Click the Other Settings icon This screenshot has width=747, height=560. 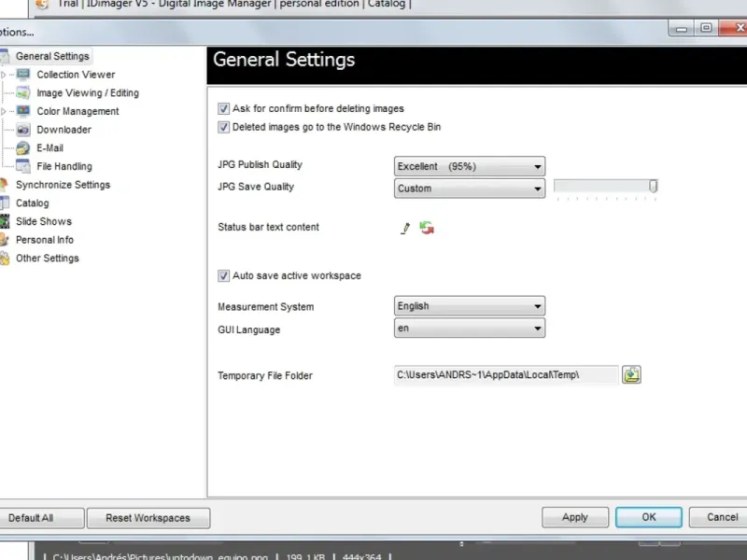[5, 259]
